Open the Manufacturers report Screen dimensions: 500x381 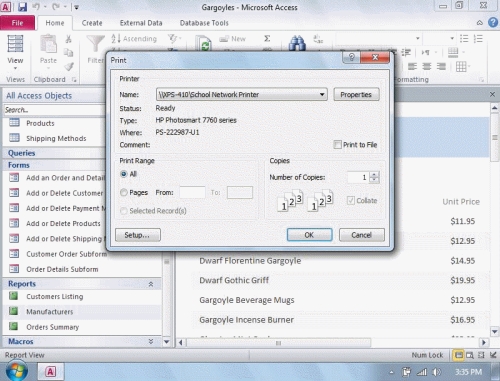(49, 312)
